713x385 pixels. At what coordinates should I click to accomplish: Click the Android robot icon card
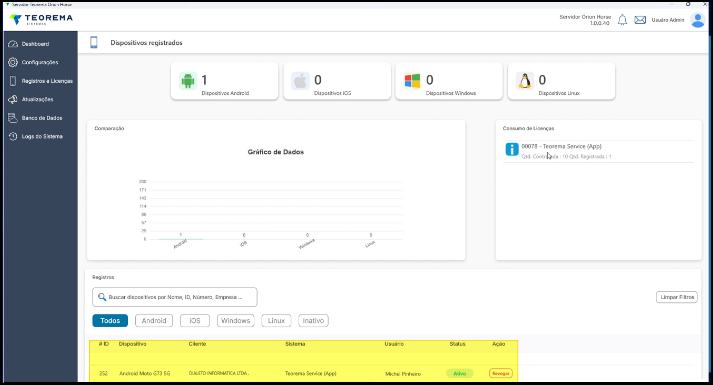click(x=187, y=81)
